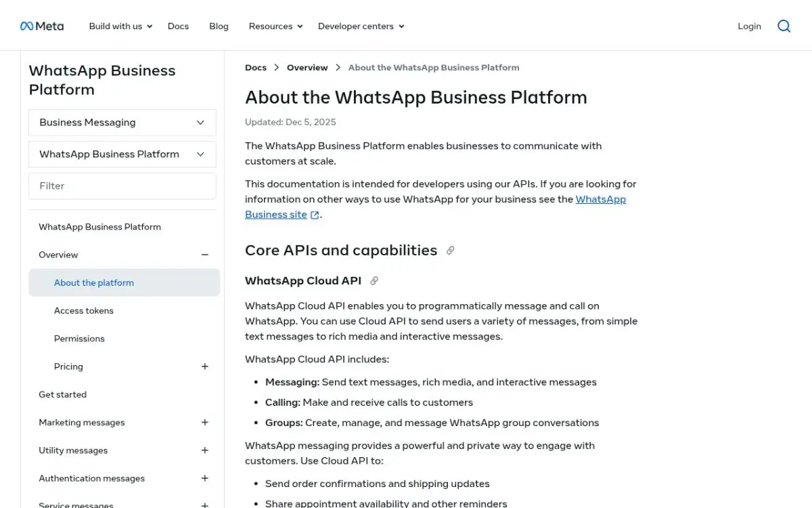Open Authentication messages sidebar item
The image size is (812, 508).
pos(92,478)
